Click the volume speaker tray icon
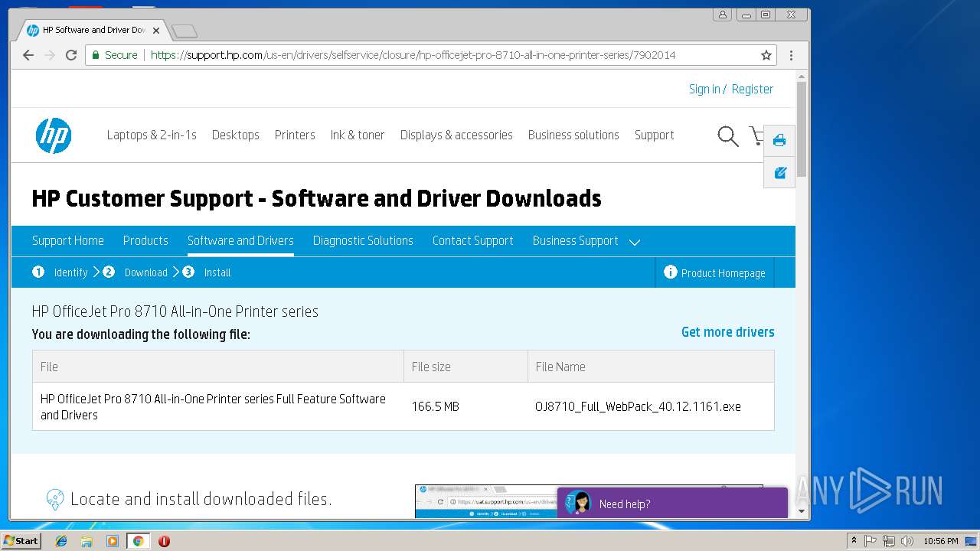980x551 pixels. pyautogui.click(x=907, y=541)
